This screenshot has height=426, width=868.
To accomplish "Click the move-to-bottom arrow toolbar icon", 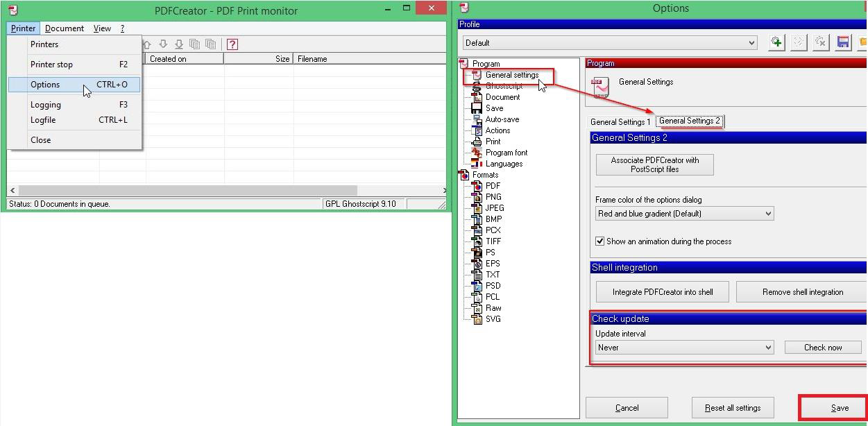I will (x=179, y=44).
